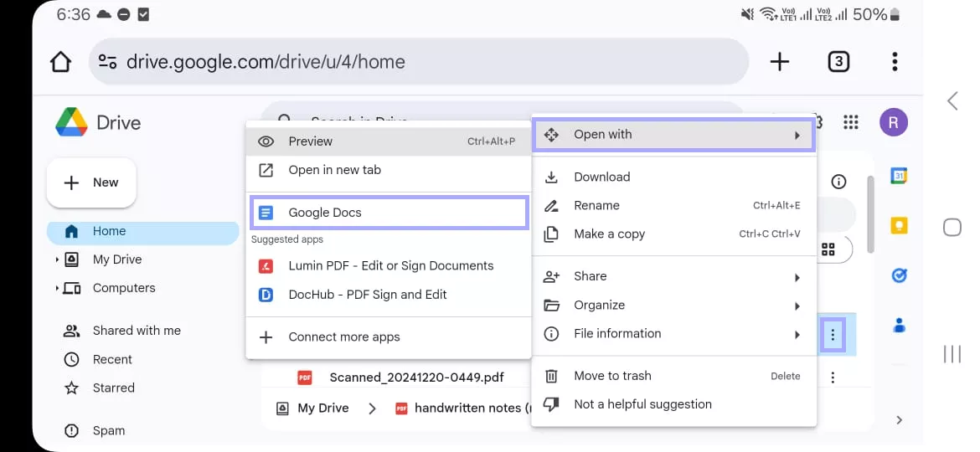Open the file Scanned_20241220-0449.pdf

[416, 378]
